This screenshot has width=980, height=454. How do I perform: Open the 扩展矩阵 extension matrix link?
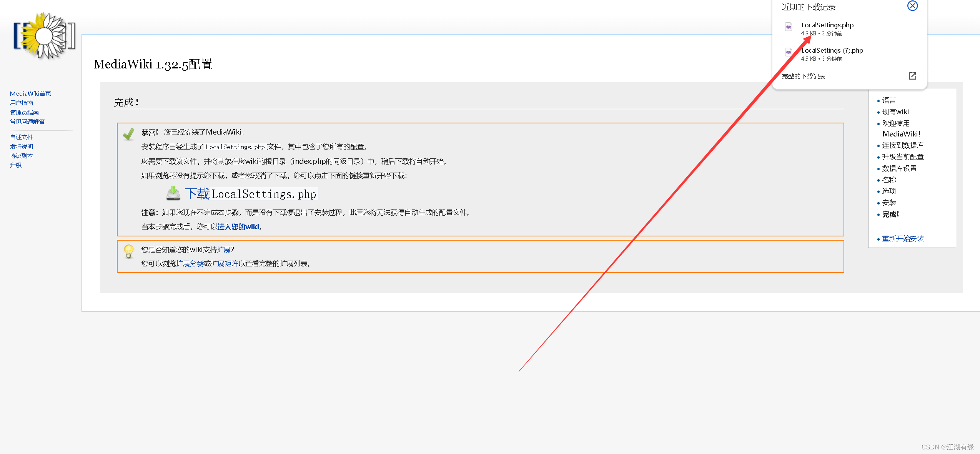225,264
